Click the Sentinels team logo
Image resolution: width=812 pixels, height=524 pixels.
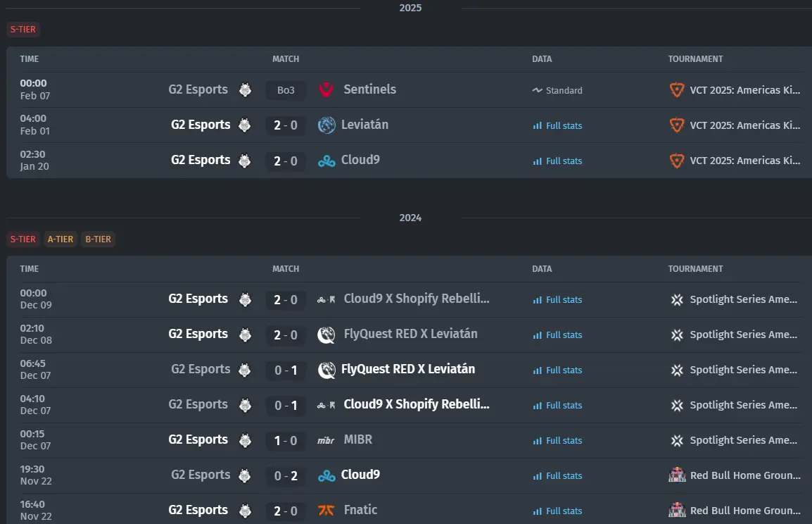(326, 89)
